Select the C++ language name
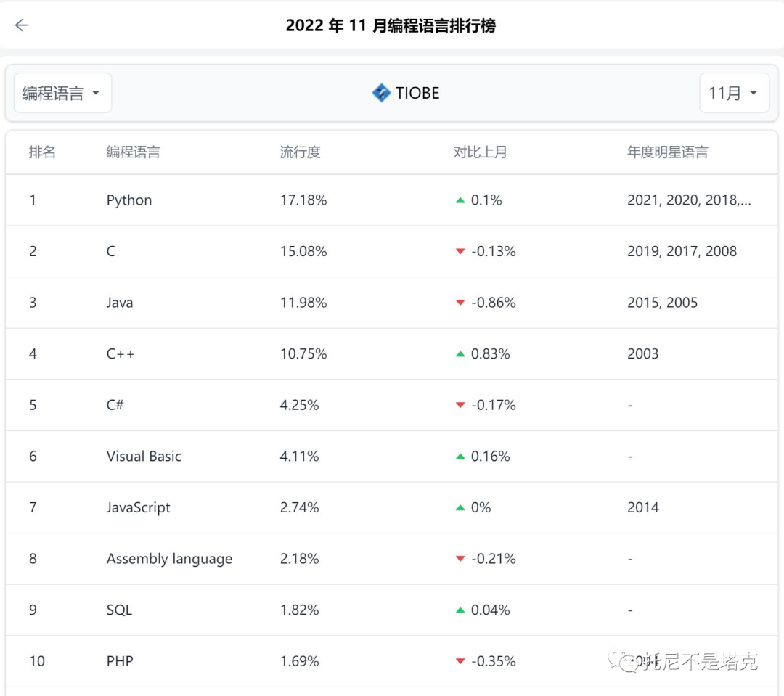Image resolution: width=784 pixels, height=696 pixels. (121, 353)
